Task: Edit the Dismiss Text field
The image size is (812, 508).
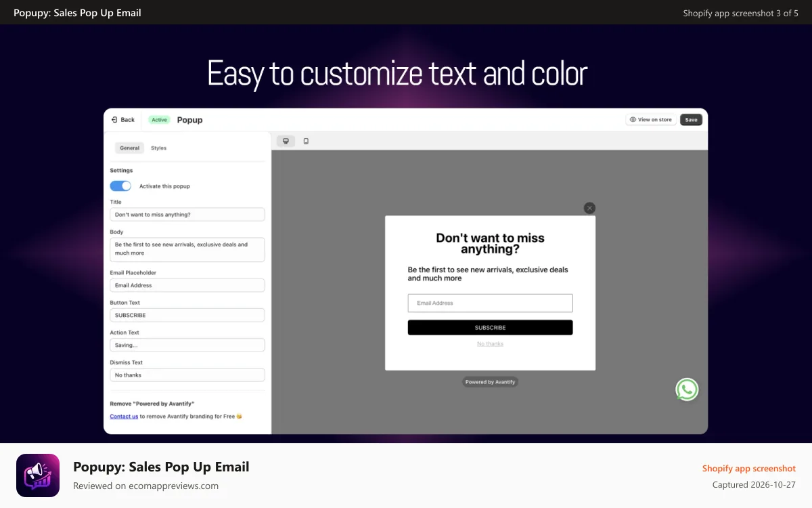Action: (x=187, y=375)
